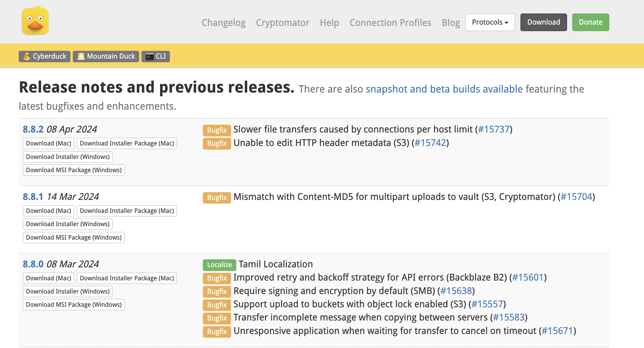Download Installer (Windows) for 8.8.0

pos(68,291)
